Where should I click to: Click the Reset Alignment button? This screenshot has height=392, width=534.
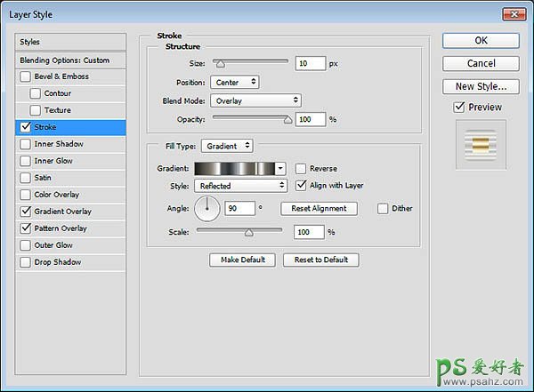pyautogui.click(x=319, y=209)
